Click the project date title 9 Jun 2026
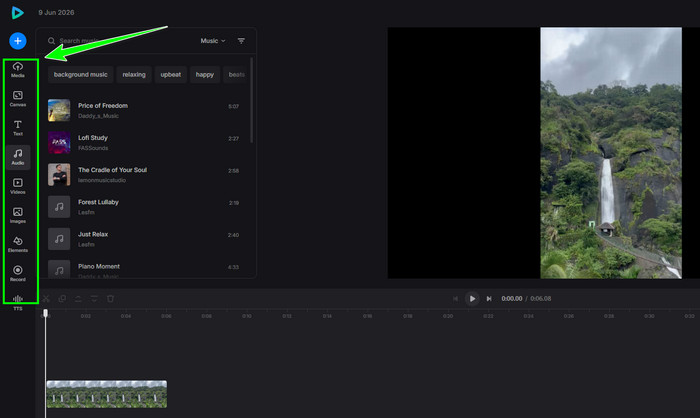This screenshot has height=418, width=700. (56, 13)
